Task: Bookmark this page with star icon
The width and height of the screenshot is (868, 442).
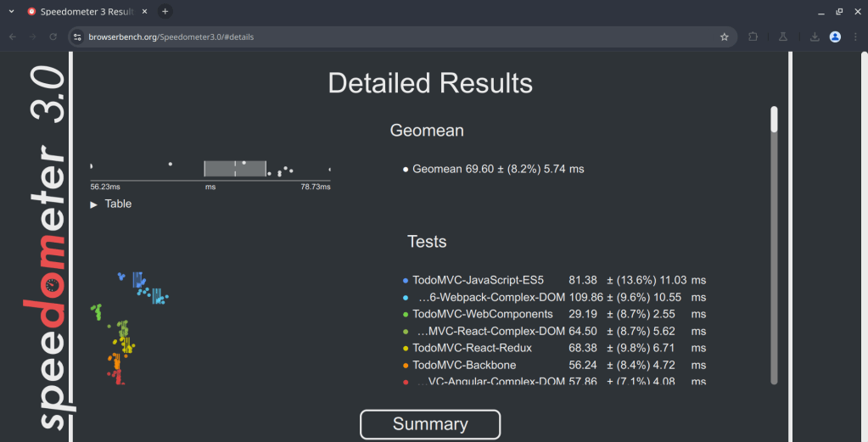Action: click(x=724, y=37)
